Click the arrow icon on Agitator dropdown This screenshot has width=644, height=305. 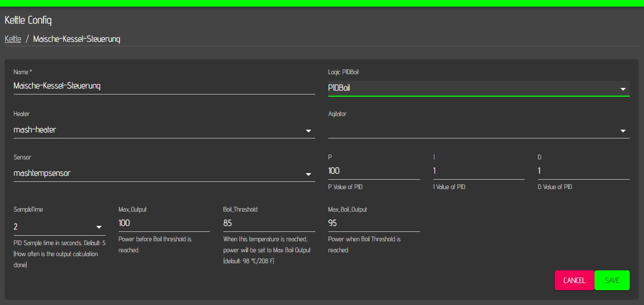click(623, 131)
